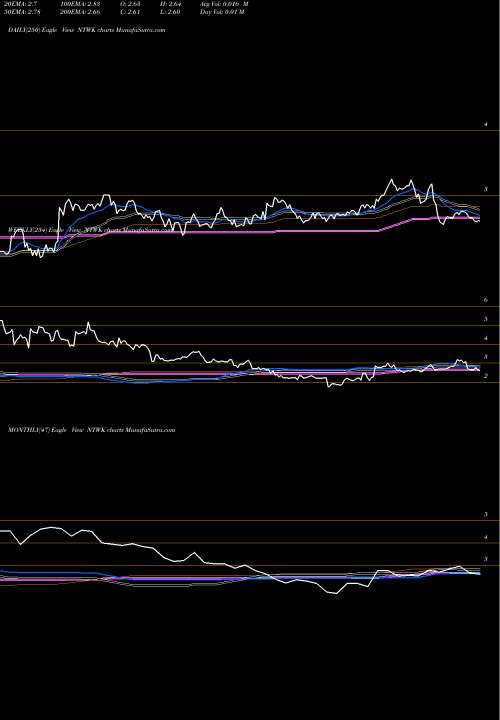
Task: Click the monthly chart axis label 5
Action: pos(486,514)
